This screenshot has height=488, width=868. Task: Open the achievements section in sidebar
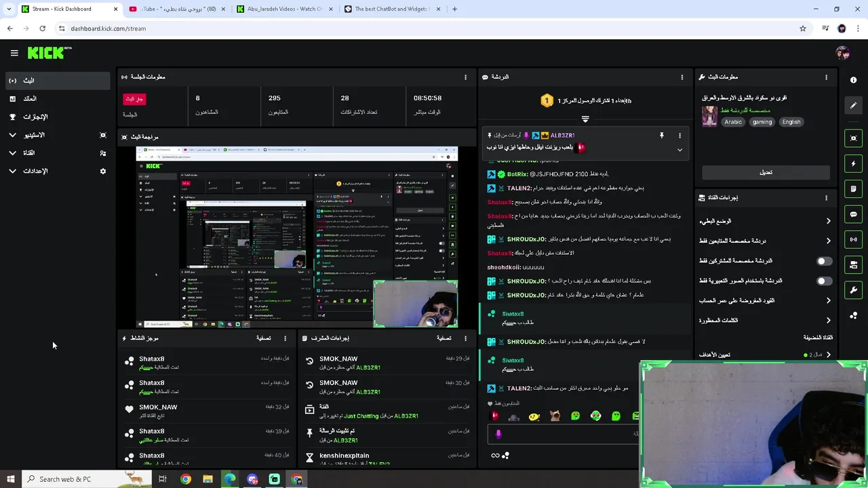pos(57,117)
